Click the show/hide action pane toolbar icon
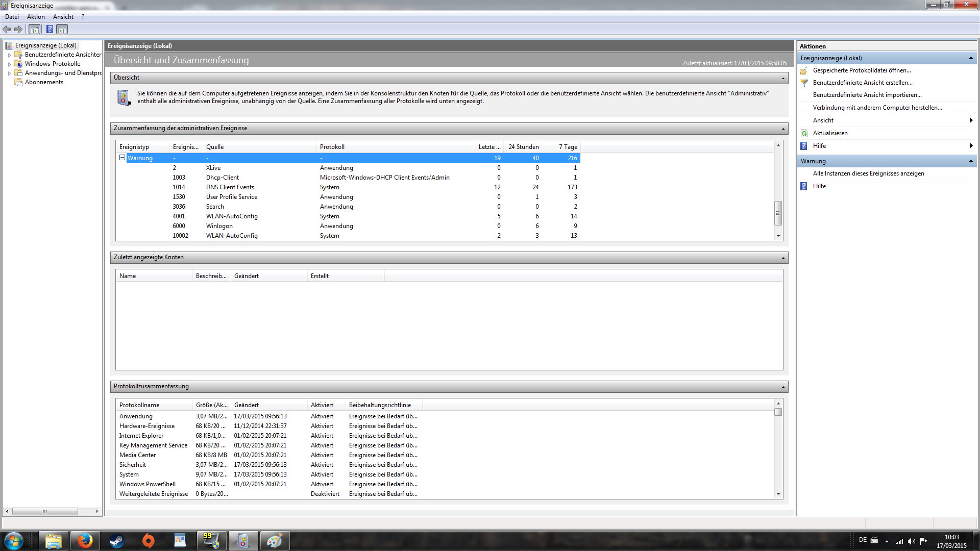The width and height of the screenshot is (980, 551). coord(62,30)
